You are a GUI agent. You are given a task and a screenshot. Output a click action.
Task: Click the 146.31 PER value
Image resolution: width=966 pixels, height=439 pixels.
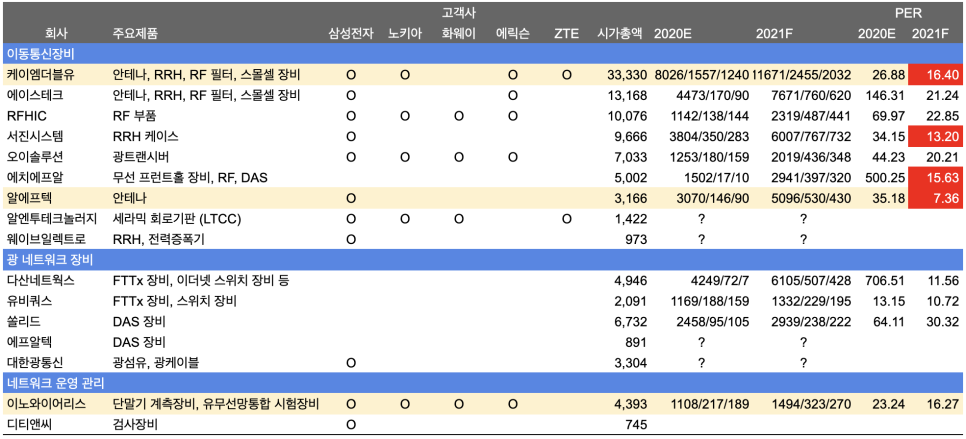click(x=885, y=95)
